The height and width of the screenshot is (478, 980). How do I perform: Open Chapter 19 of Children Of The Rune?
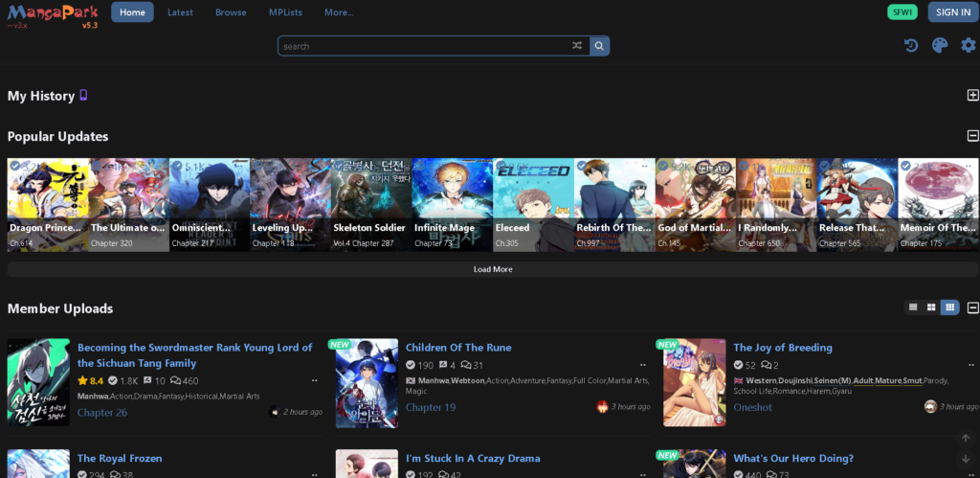[431, 407]
